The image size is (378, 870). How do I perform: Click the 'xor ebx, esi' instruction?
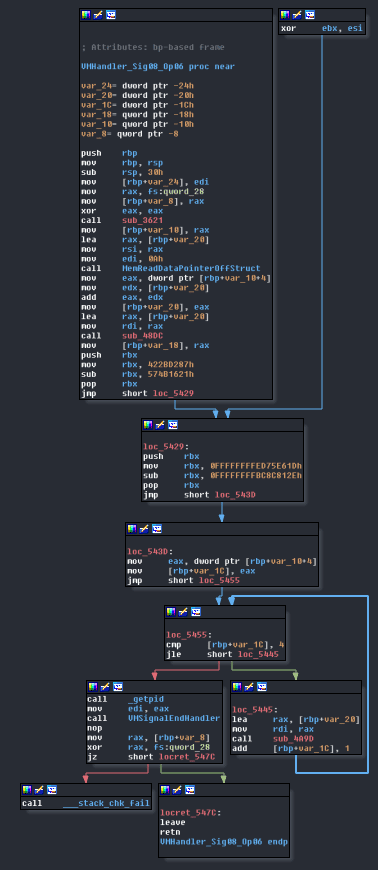click(x=322, y=28)
